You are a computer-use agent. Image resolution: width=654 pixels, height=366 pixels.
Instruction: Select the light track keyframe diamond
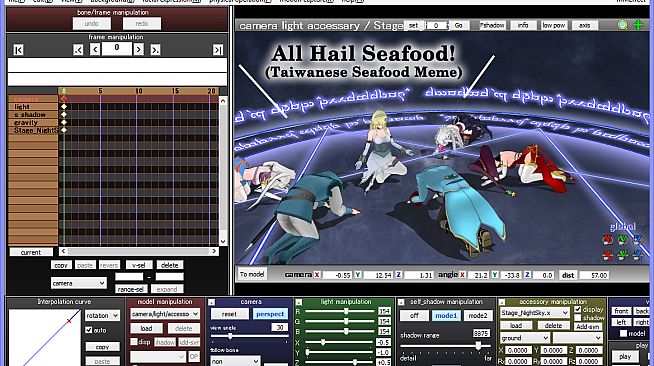click(64, 107)
